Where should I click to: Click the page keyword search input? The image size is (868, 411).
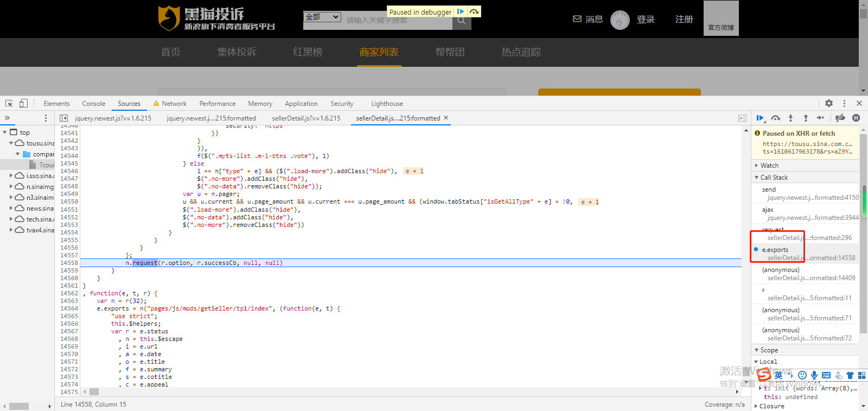398,21
